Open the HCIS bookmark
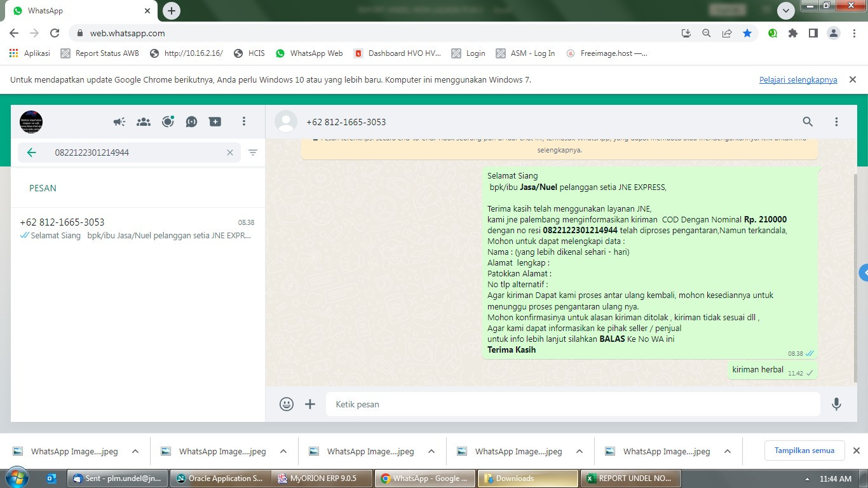 pyautogui.click(x=249, y=53)
